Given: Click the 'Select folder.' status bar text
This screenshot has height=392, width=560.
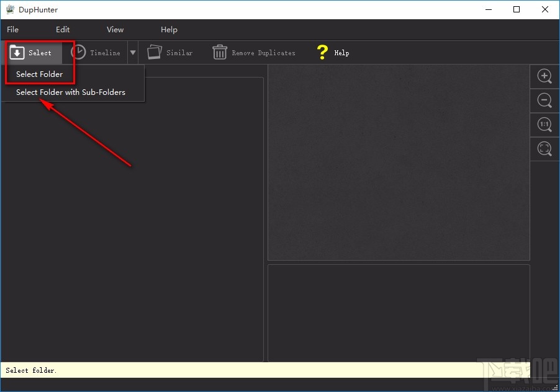Looking at the screenshot, I should (x=31, y=370).
